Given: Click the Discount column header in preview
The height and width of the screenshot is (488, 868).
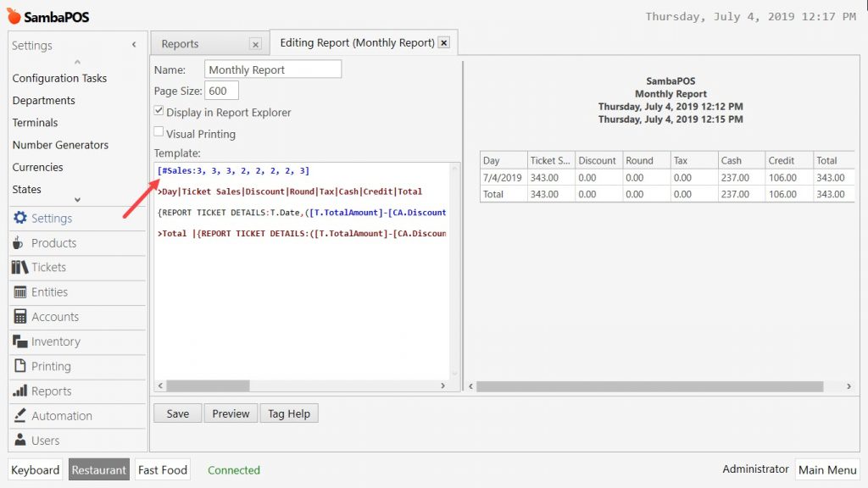Looking at the screenshot, I should 599,160.
